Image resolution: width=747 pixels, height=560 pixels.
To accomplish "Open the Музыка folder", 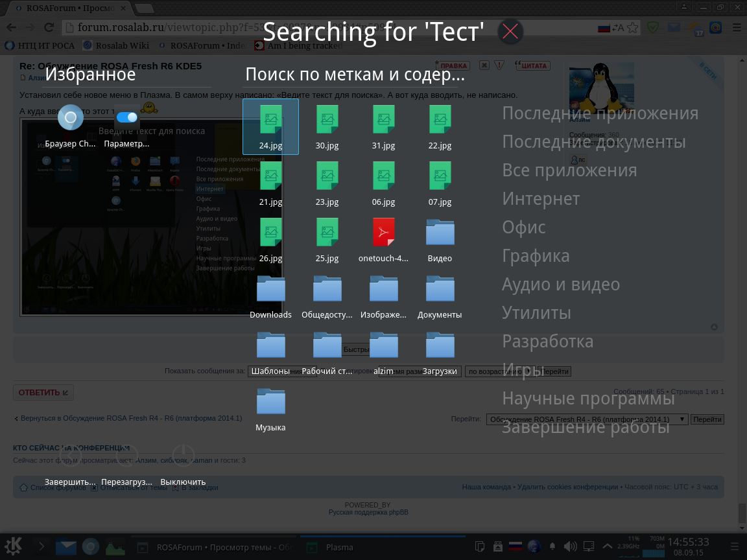I will click(x=270, y=408).
